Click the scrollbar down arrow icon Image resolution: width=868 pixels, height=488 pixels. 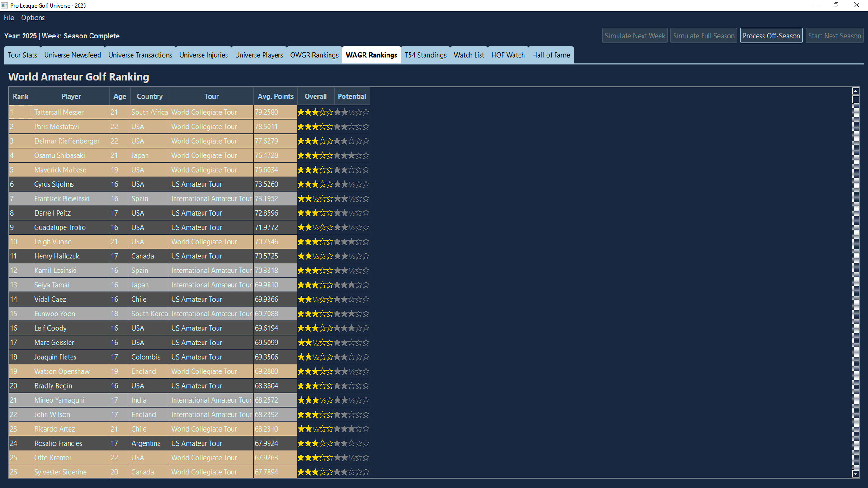click(x=855, y=474)
